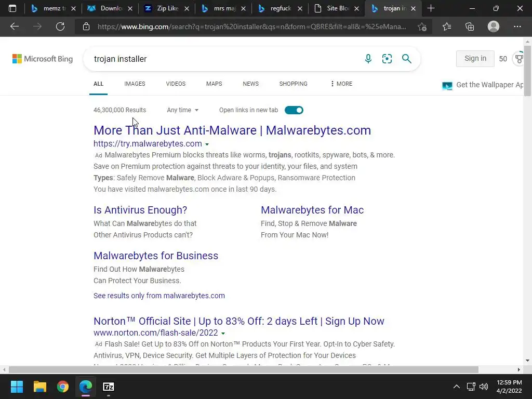Screen dimensions: 532x399
Task: Open the Favorites list icon
Action: (x=447, y=26)
